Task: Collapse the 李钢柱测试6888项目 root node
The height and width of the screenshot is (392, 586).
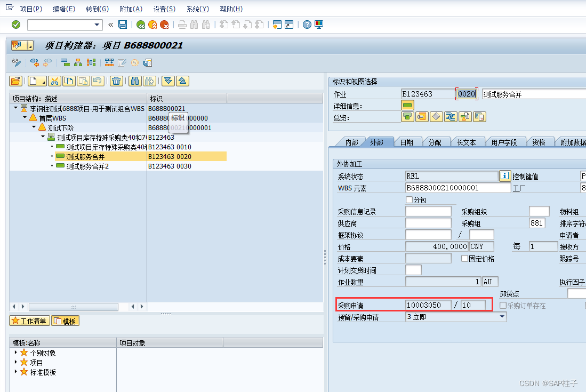Action: (x=15, y=108)
